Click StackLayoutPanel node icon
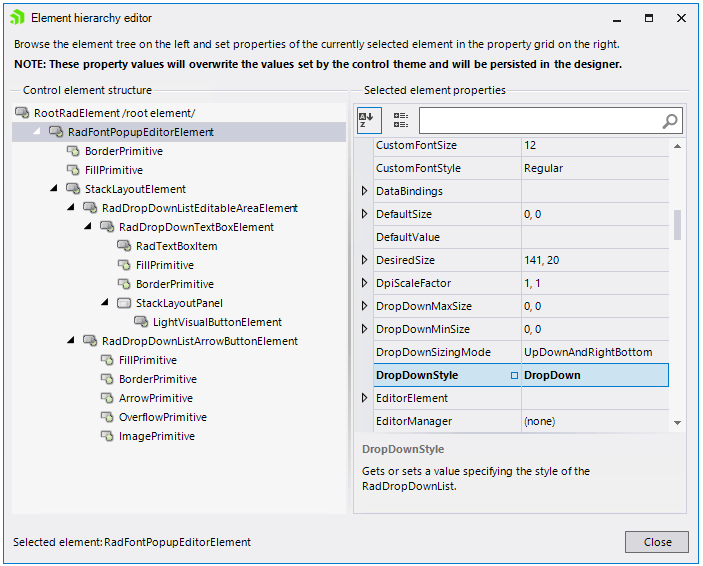703x566 pixels. 124,303
